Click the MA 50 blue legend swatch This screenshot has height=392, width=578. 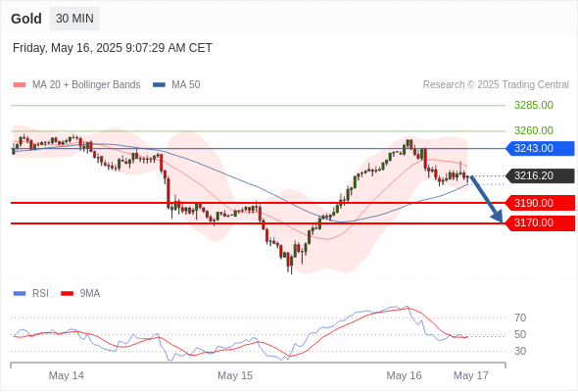click(x=159, y=85)
